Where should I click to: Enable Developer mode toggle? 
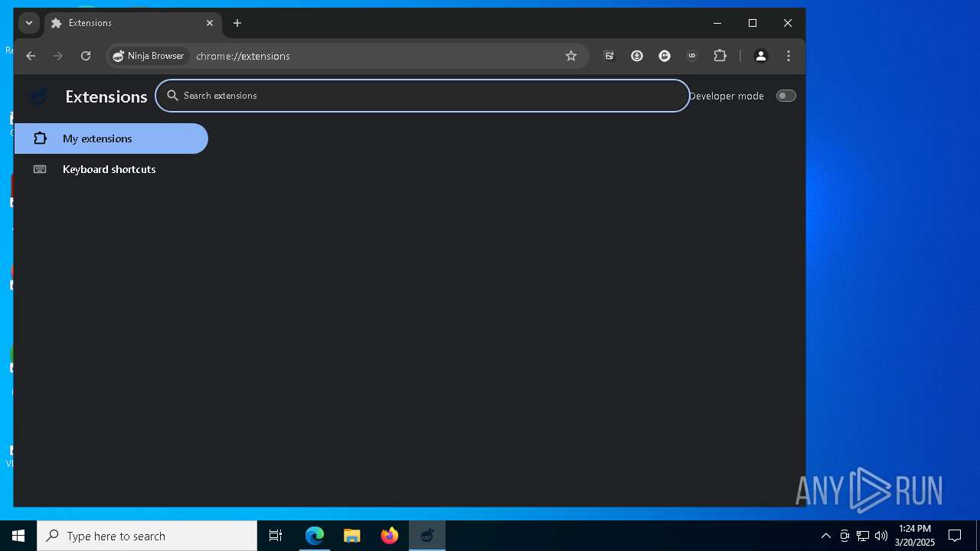(786, 96)
